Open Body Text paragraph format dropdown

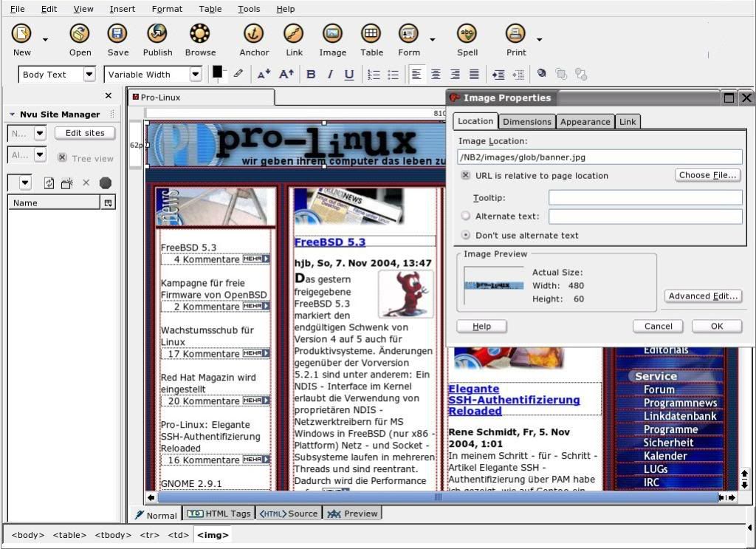89,75
